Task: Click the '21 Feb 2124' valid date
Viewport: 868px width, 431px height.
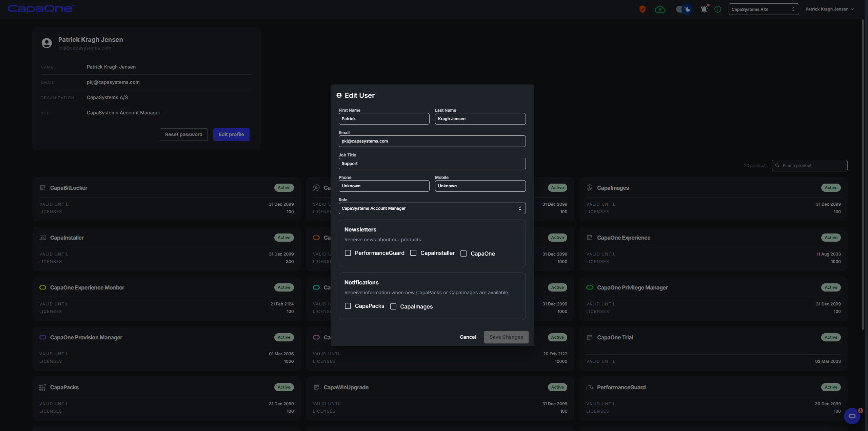Action: pos(282,304)
